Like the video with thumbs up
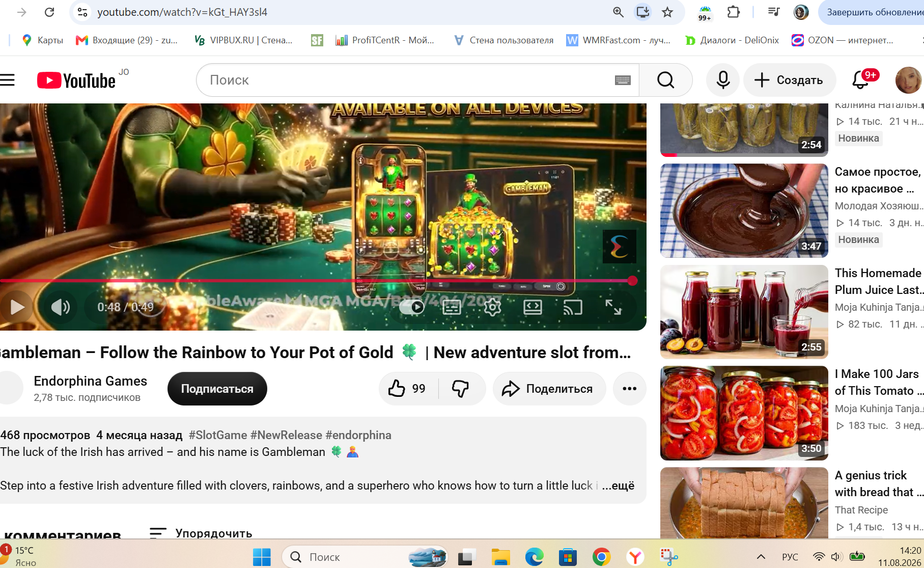 point(407,389)
